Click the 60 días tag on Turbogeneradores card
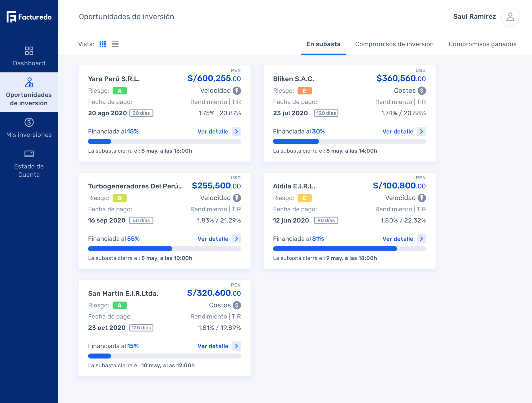 tap(141, 220)
